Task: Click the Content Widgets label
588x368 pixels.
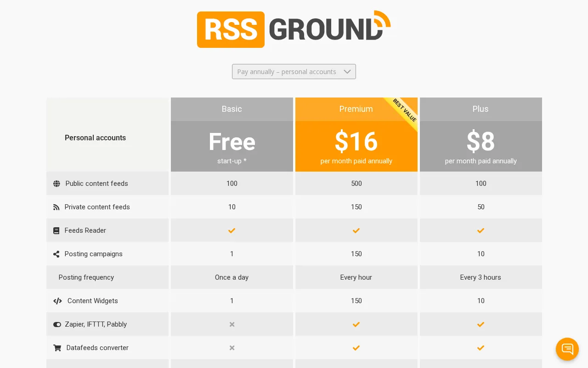Action: pyautogui.click(x=93, y=301)
